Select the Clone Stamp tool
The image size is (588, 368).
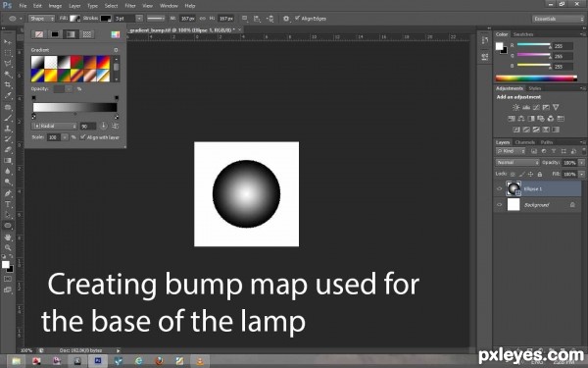click(x=8, y=128)
